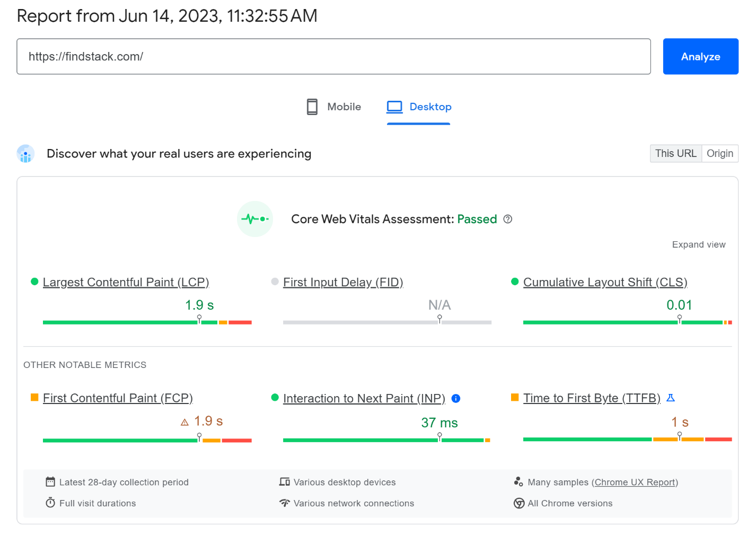Click the TTFB distribution bar
Screen dimensions: 756x535
click(x=628, y=439)
